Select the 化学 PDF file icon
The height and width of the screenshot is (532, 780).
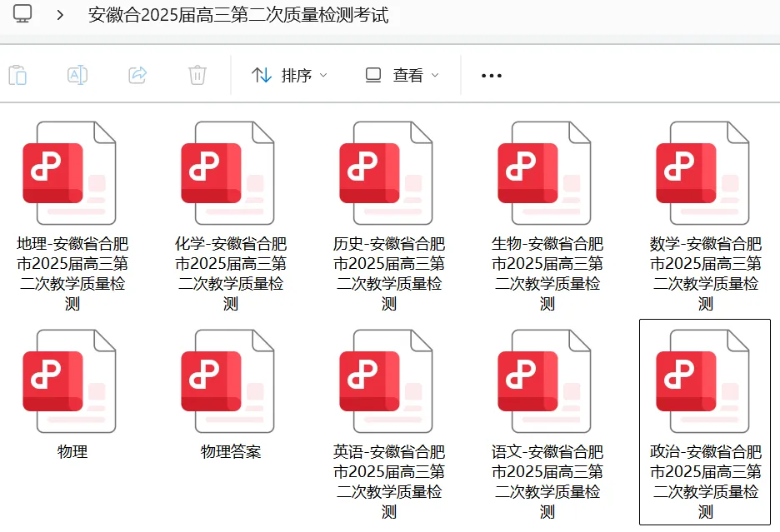227,173
